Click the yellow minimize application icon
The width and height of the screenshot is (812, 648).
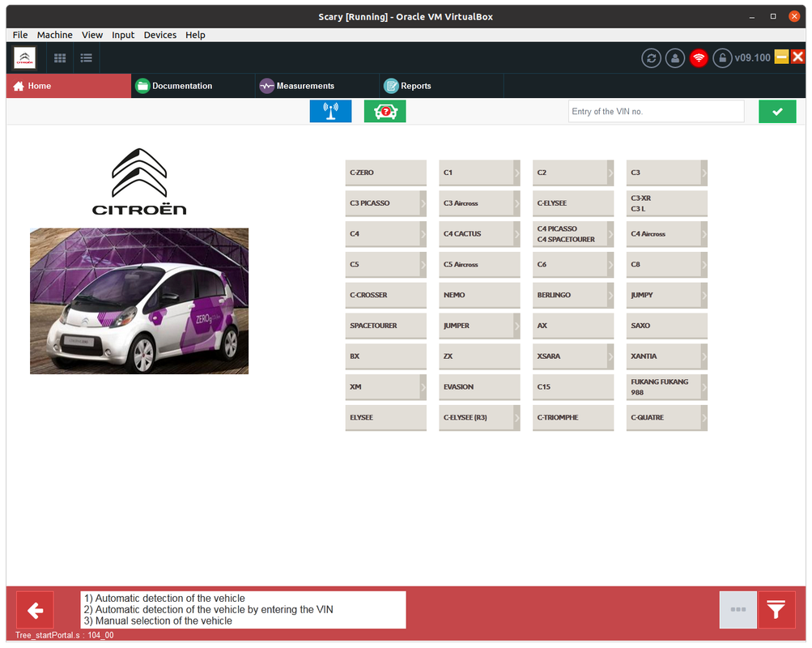pyautogui.click(x=781, y=57)
